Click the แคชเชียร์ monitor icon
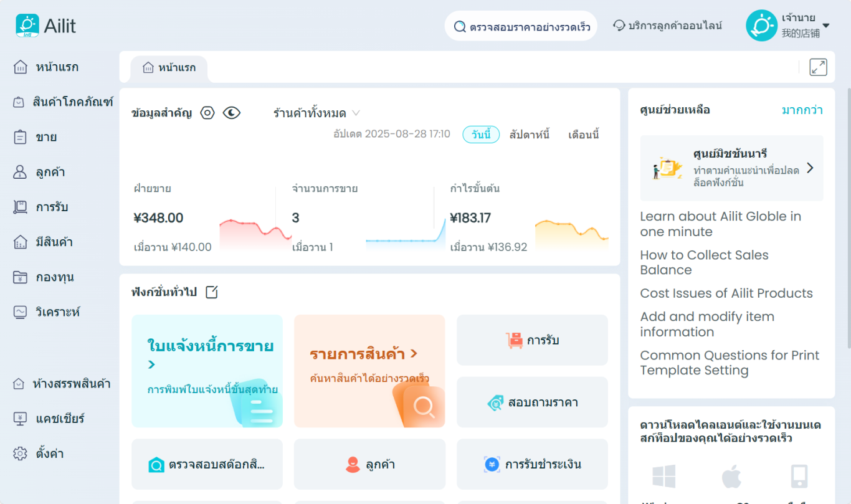851x504 pixels. (21, 419)
